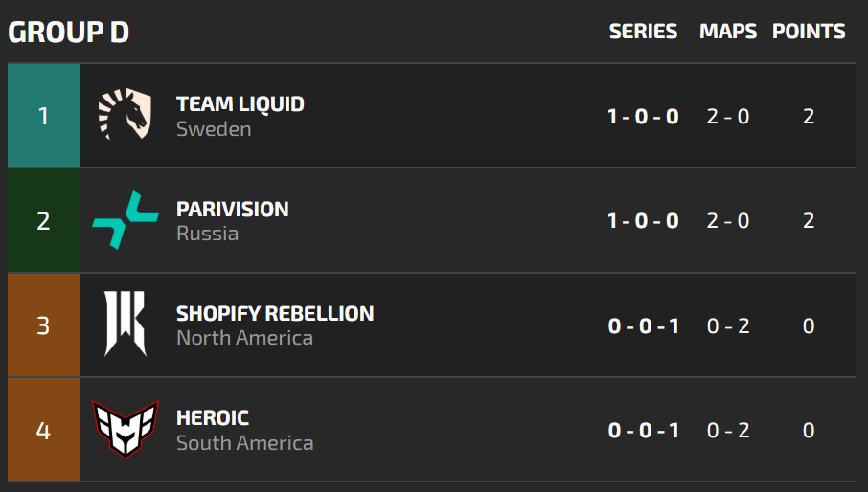Open the SHOPIFY REBELLION team link

[275, 314]
